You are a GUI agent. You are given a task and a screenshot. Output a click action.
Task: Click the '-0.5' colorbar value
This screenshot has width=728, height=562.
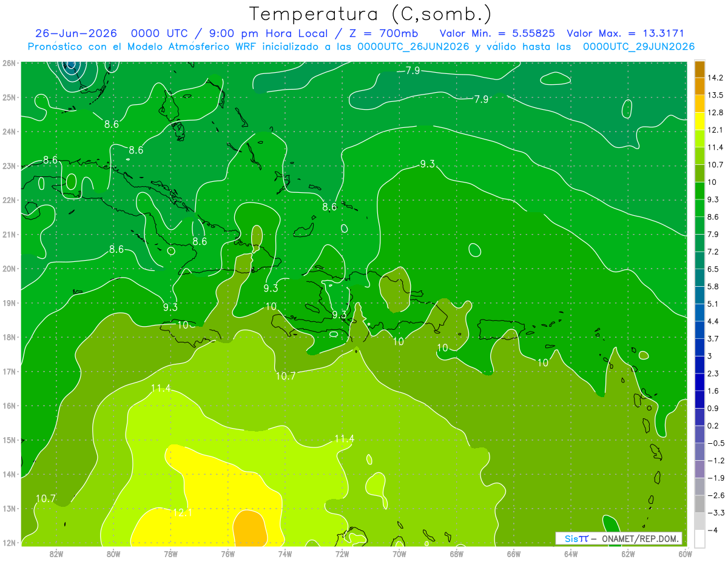point(716,443)
